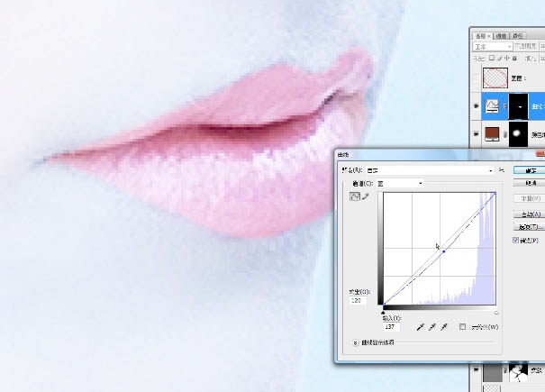
Task: Select the Curves layer mask thumbnail
Action: 519,106
